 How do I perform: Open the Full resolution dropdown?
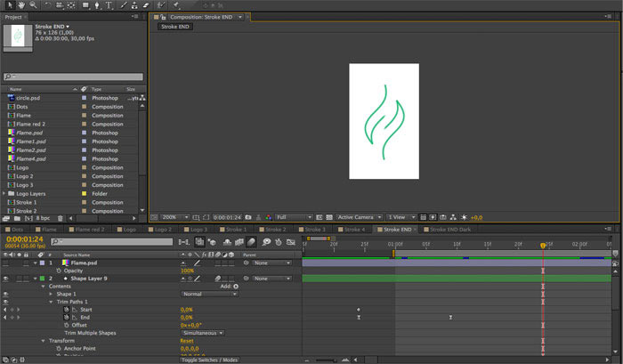tap(294, 217)
